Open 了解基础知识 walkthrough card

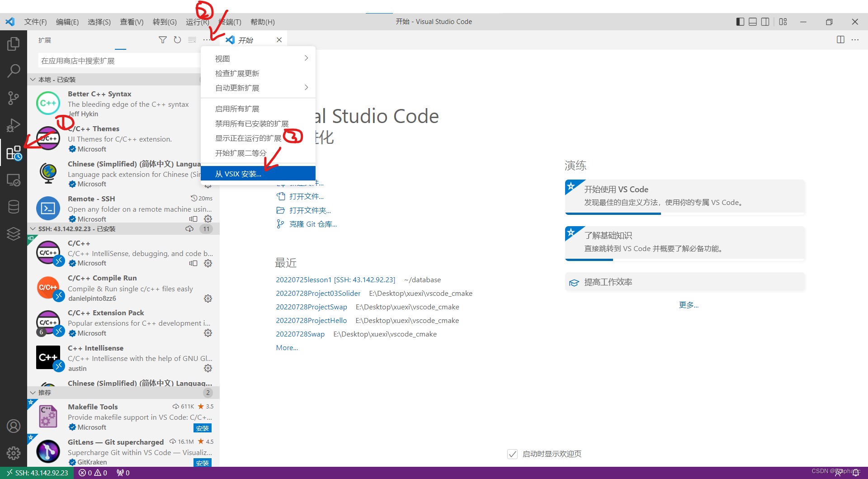click(685, 243)
